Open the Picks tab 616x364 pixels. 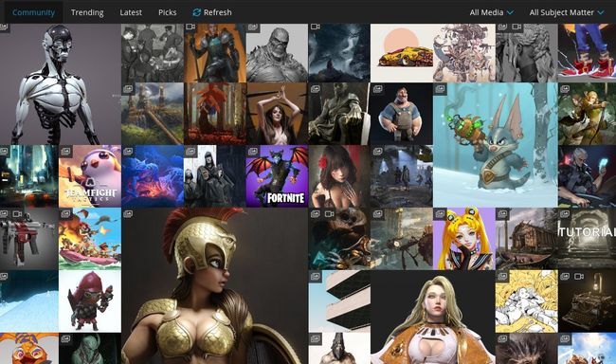(x=168, y=12)
